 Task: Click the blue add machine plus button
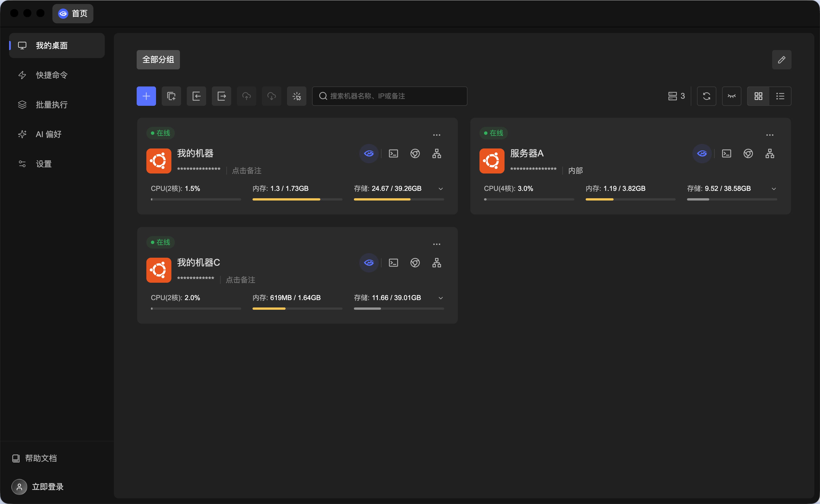click(146, 96)
